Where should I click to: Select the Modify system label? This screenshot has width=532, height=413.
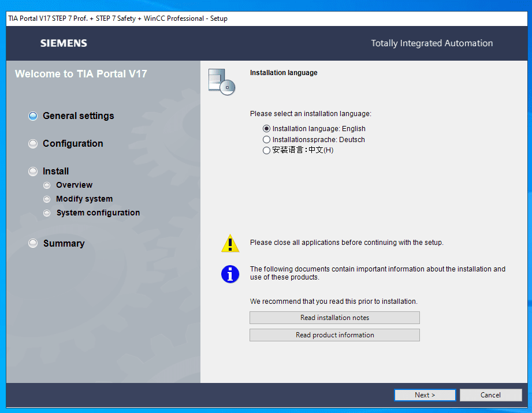click(84, 199)
